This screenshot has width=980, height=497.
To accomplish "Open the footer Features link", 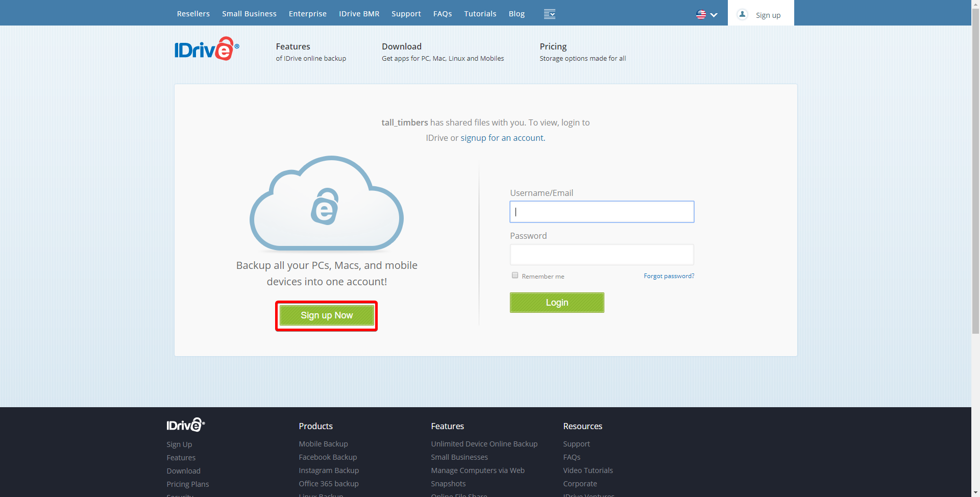I will (181, 458).
